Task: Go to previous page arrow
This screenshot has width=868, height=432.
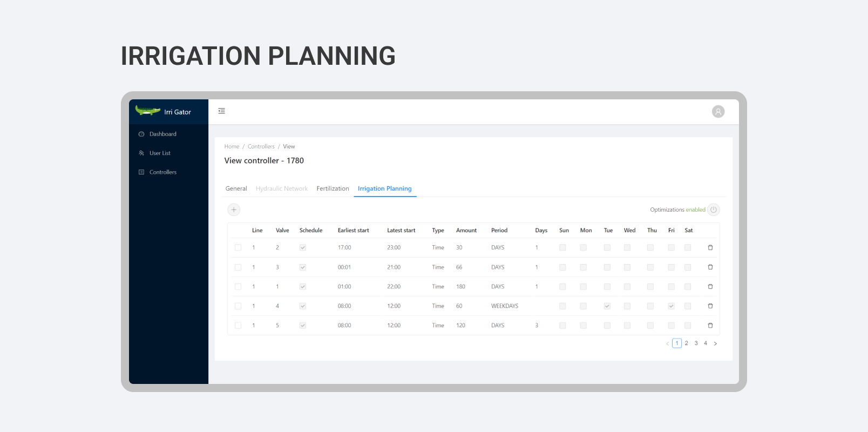Action: [667, 343]
